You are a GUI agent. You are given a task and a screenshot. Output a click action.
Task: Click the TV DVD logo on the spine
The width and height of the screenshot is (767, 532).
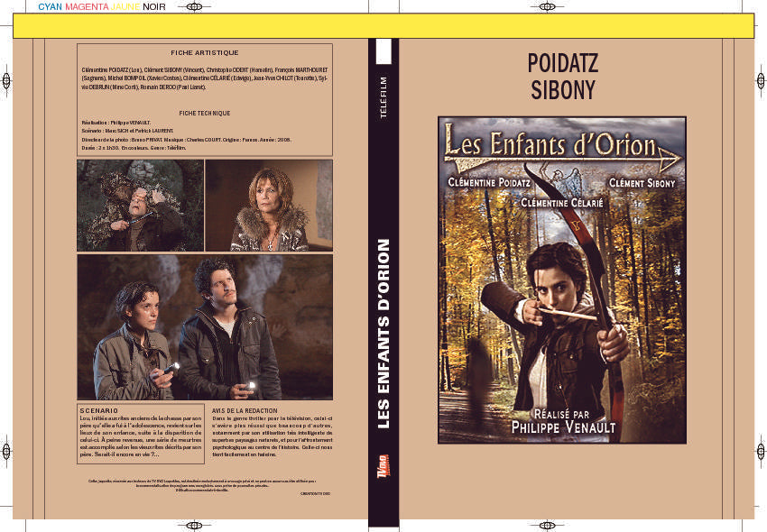click(383, 466)
